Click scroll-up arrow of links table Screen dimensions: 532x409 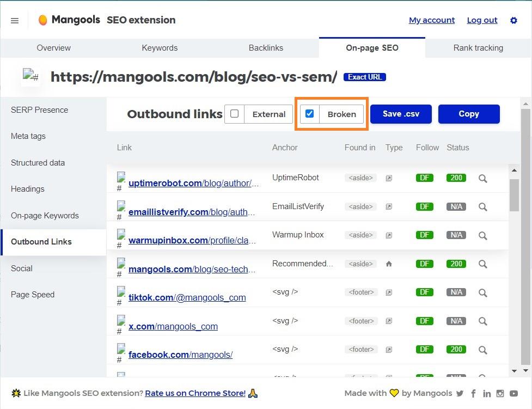point(514,170)
